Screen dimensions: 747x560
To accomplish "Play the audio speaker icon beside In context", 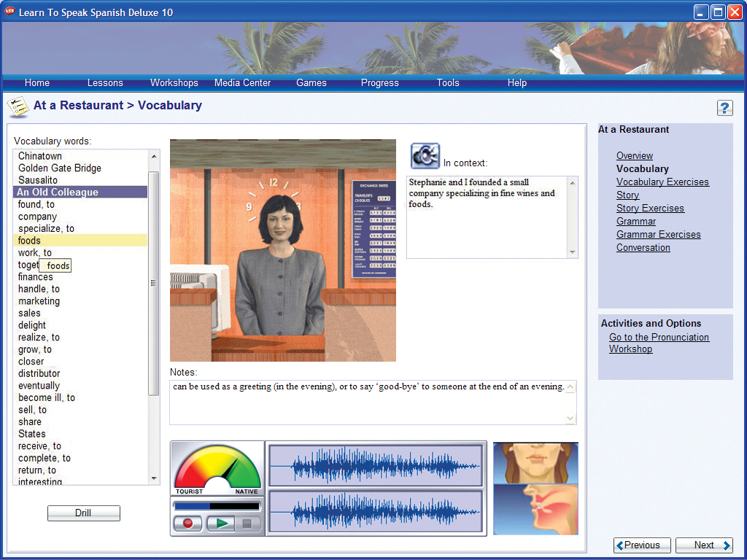I will [x=425, y=156].
